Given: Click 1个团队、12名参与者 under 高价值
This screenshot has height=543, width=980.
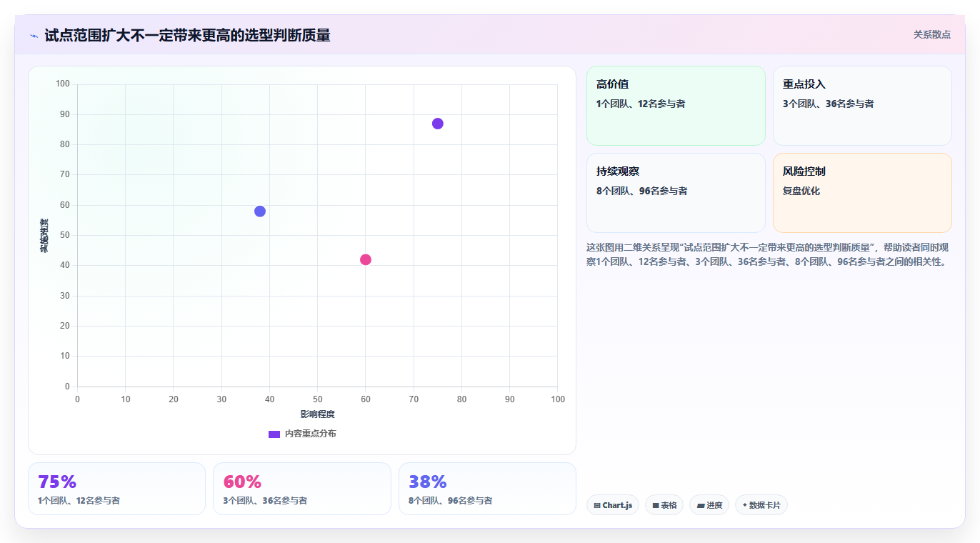Looking at the screenshot, I should (641, 104).
